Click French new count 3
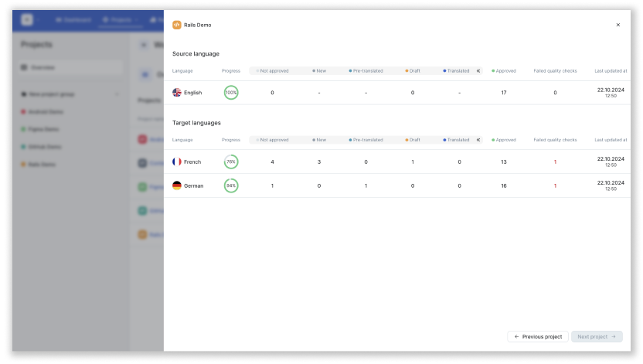The height and width of the screenshot is (364, 643). tap(319, 162)
